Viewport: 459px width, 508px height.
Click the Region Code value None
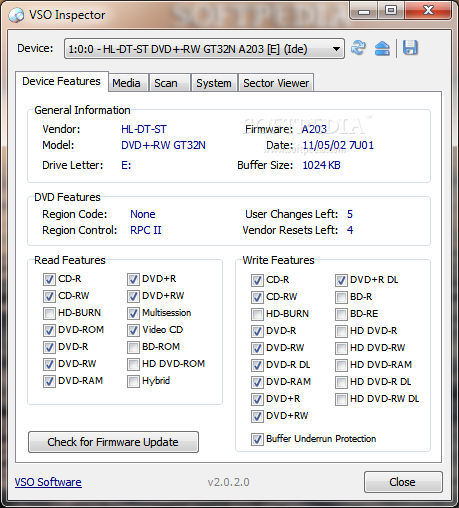coord(143,214)
